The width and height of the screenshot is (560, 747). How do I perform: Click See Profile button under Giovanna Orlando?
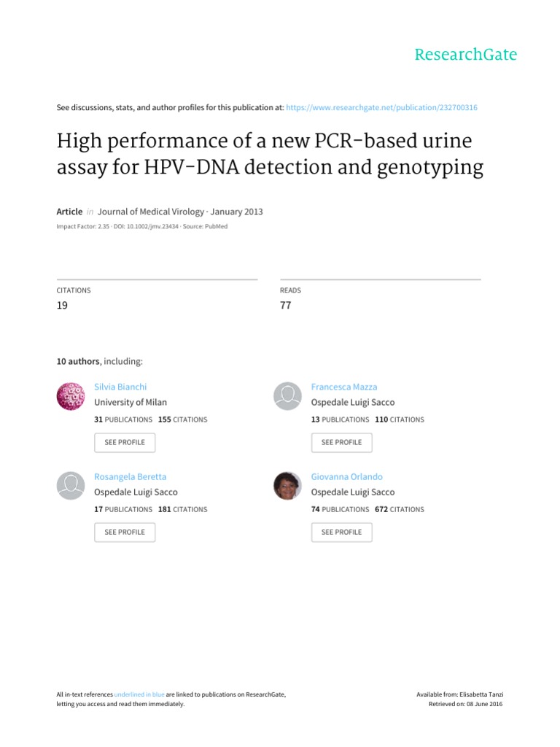[341, 532]
